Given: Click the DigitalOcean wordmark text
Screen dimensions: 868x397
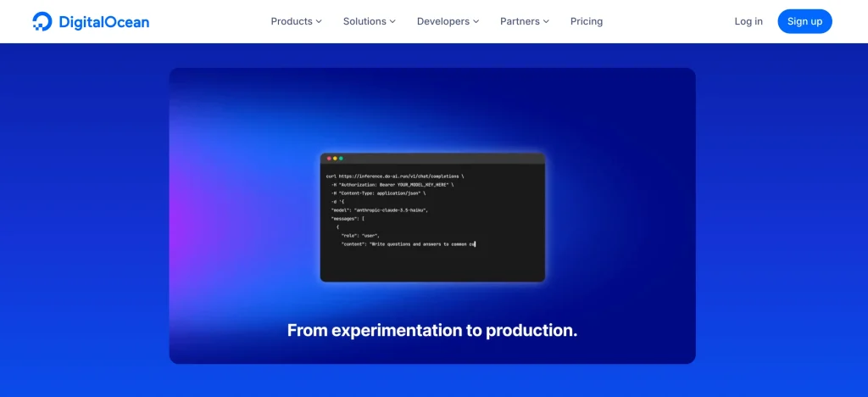Looking at the screenshot, I should point(103,21).
